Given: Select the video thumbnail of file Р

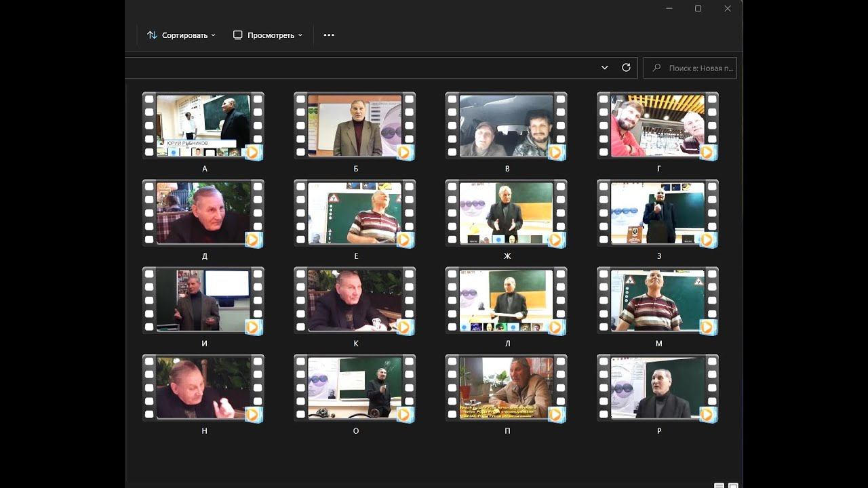Looking at the screenshot, I should point(658,388).
